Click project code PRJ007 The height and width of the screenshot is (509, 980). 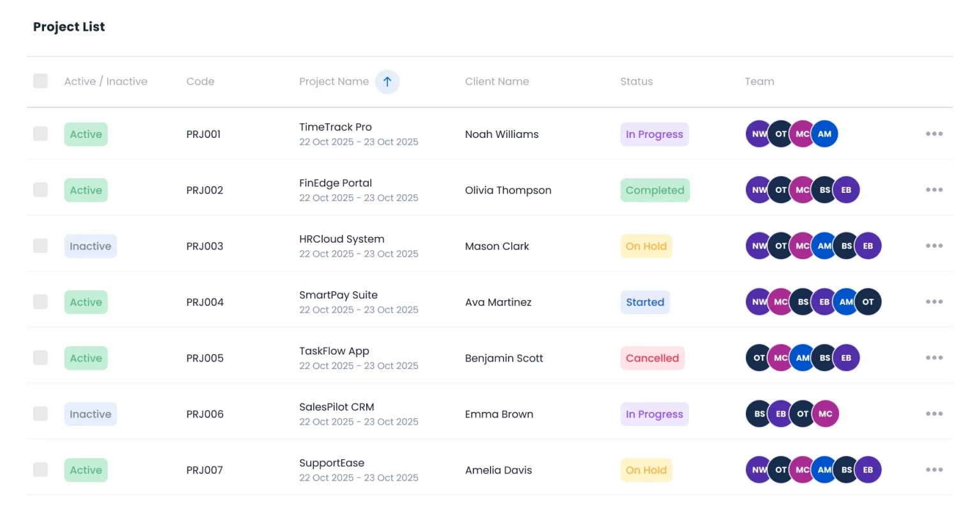(205, 470)
